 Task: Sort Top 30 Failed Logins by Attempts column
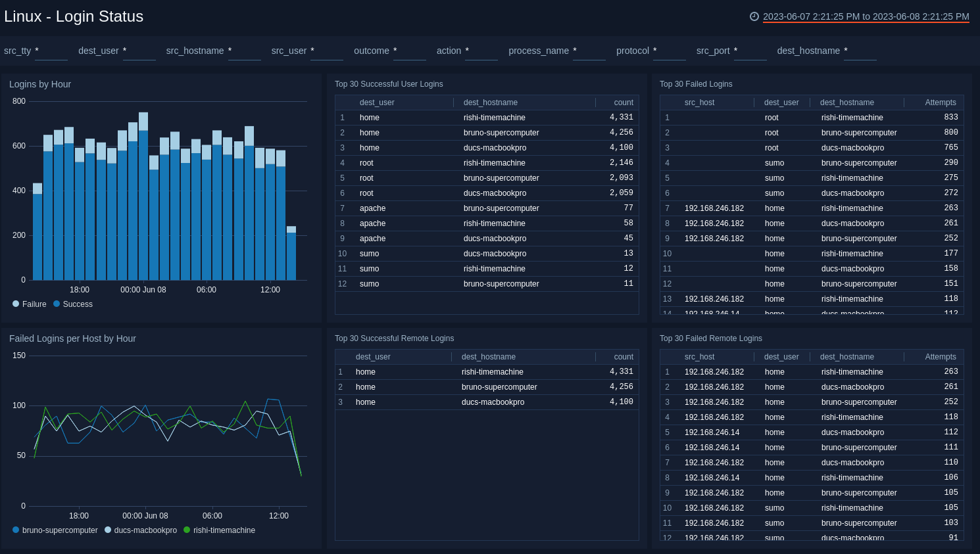(x=940, y=102)
